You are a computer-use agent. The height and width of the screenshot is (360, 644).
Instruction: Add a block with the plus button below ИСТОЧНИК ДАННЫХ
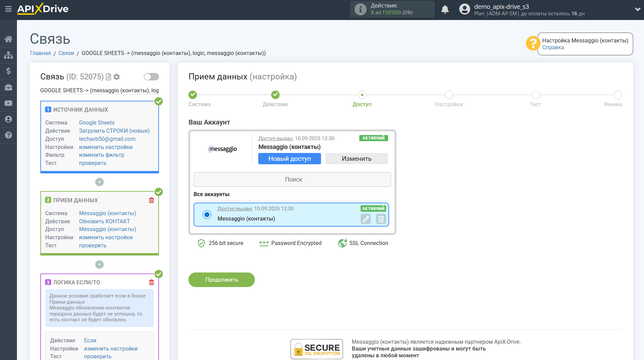pos(99,182)
